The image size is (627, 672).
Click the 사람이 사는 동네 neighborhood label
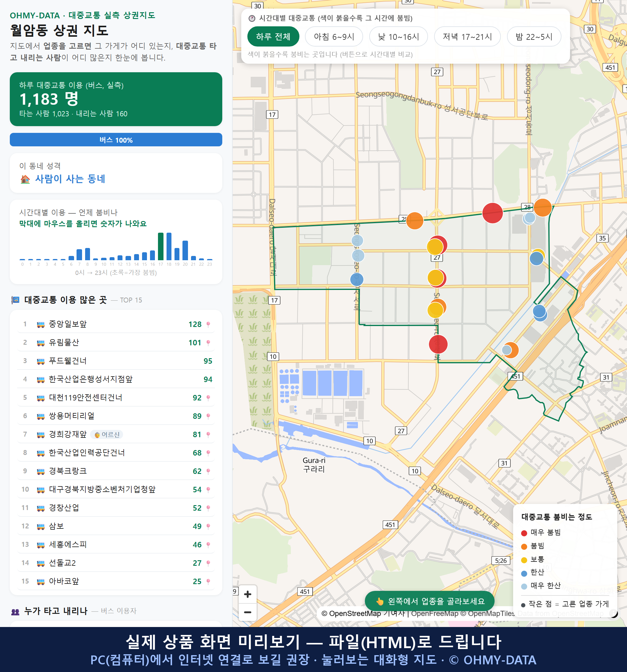[70, 179]
